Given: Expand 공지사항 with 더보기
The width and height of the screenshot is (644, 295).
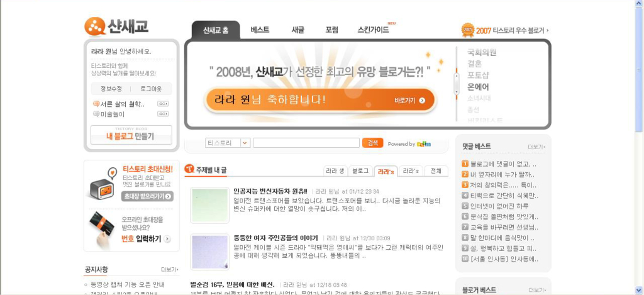Looking at the screenshot, I should point(170,270).
